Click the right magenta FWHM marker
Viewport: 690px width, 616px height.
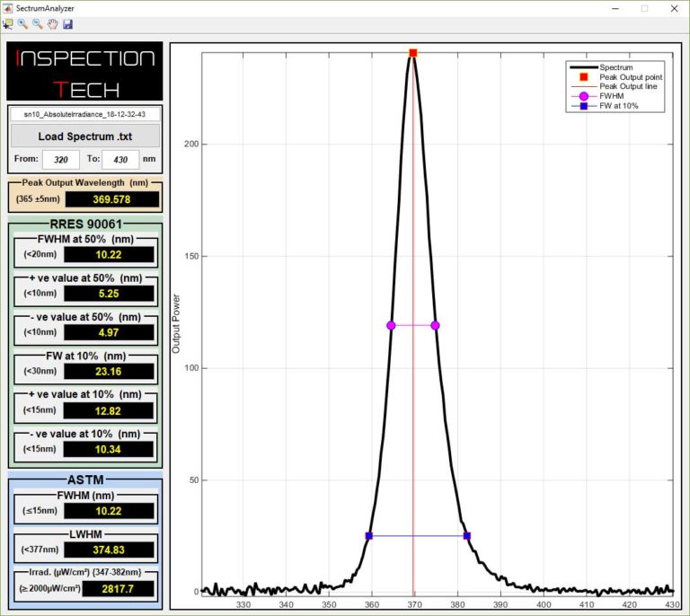(x=435, y=325)
